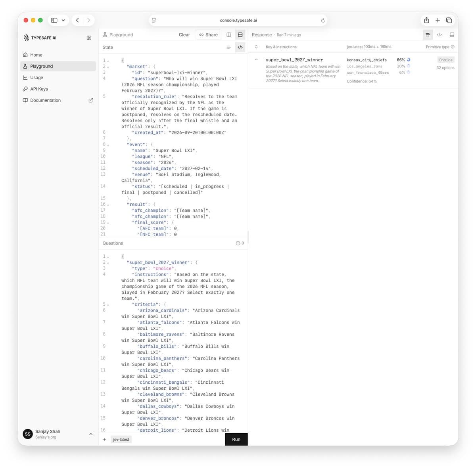Click the "32 options" text
The image size is (476, 469).
point(445,68)
